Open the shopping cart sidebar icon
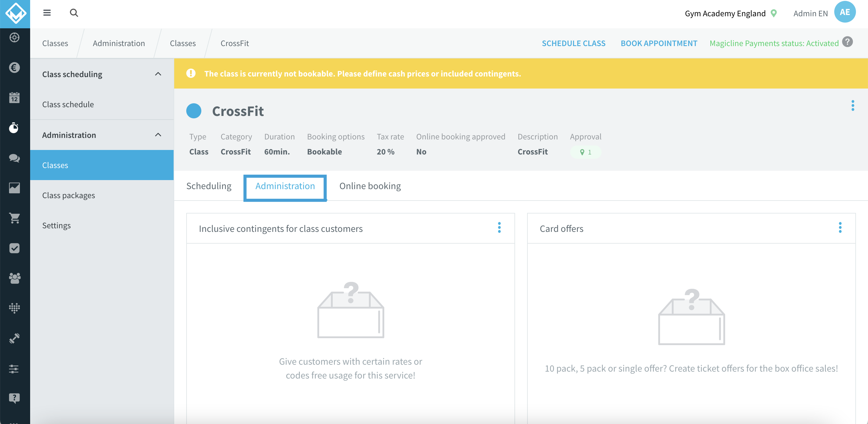This screenshot has width=868, height=424. 14,218
